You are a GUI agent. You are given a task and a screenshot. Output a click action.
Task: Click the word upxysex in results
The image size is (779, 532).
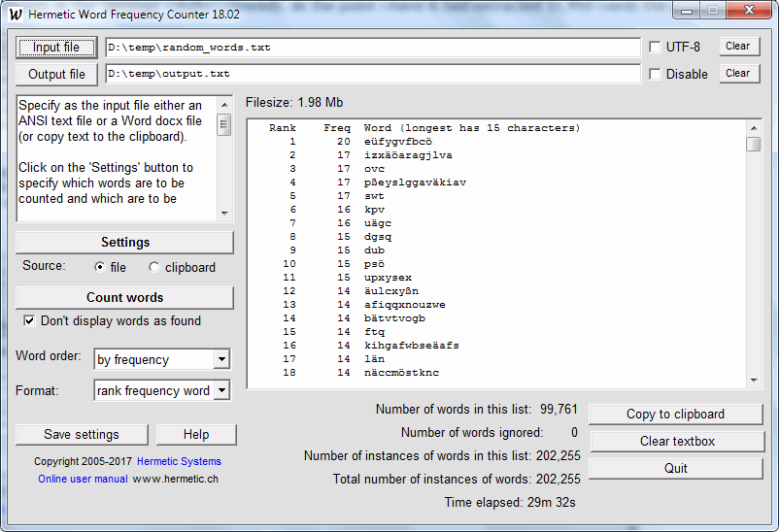coord(388,278)
